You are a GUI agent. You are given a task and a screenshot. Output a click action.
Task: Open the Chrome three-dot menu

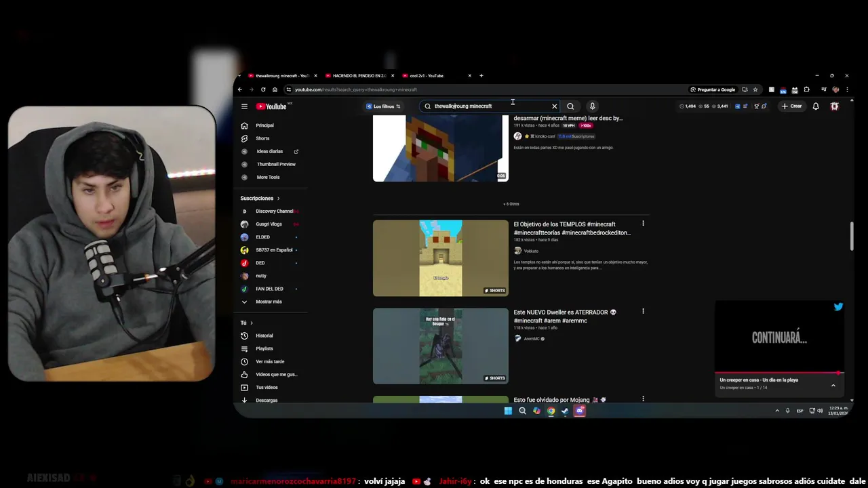click(x=846, y=89)
